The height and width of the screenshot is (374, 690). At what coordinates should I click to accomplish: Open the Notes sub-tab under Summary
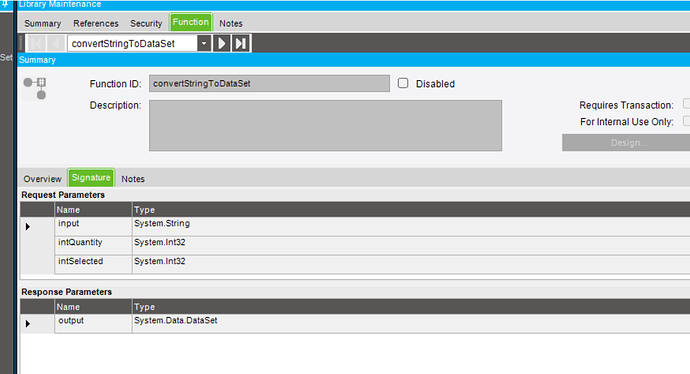click(x=133, y=179)
